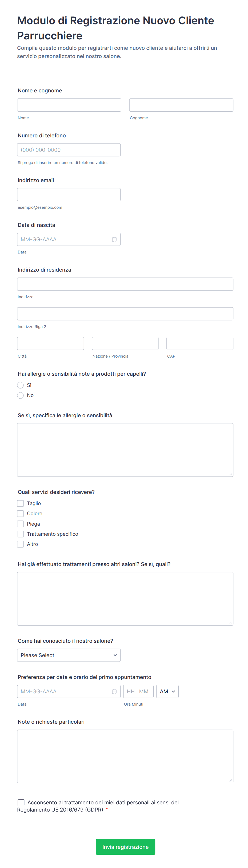Accept the GDPR consent checkbox
248x868 pixels.
click(21, 803)
